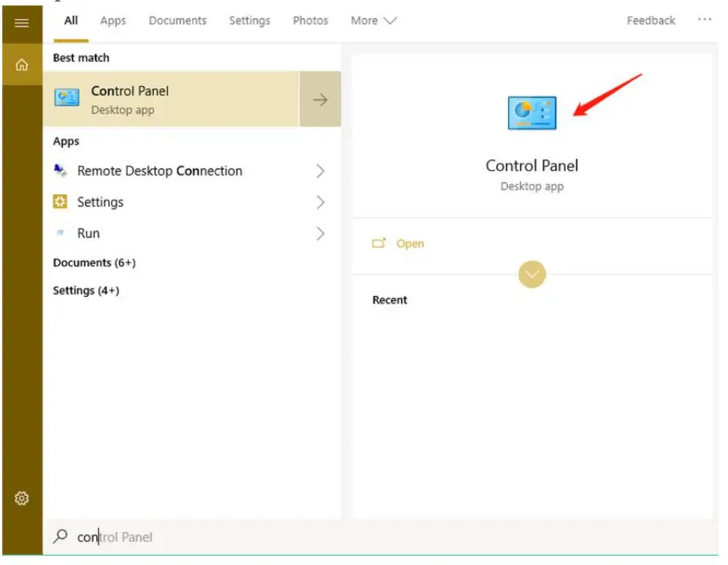Open the hamburger menu icon
This screenshot has width=728, height=565.
click(22, 23)
